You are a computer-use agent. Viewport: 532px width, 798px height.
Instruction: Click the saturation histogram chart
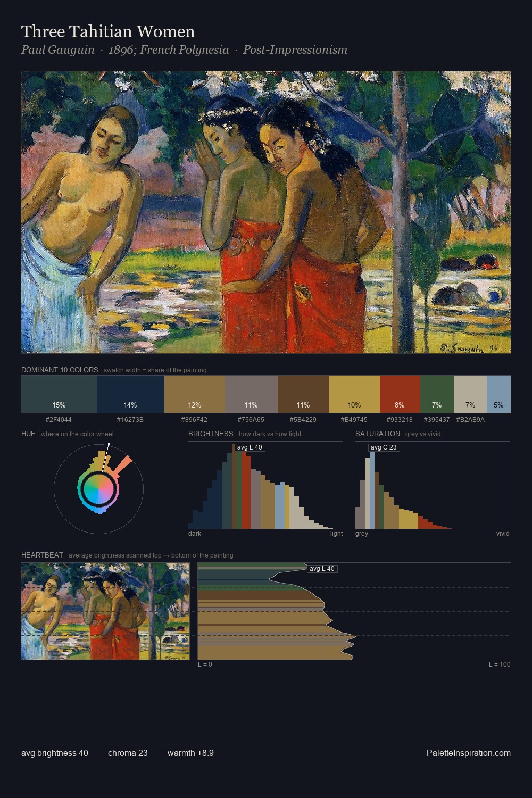pos(433,485)
